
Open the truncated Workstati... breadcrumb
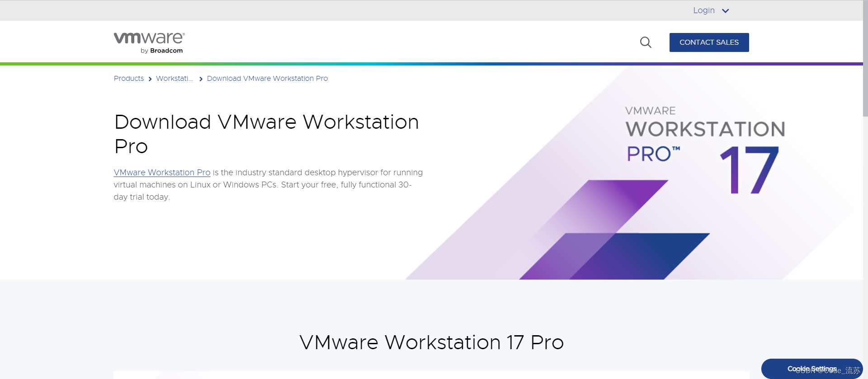pos(175,79)
